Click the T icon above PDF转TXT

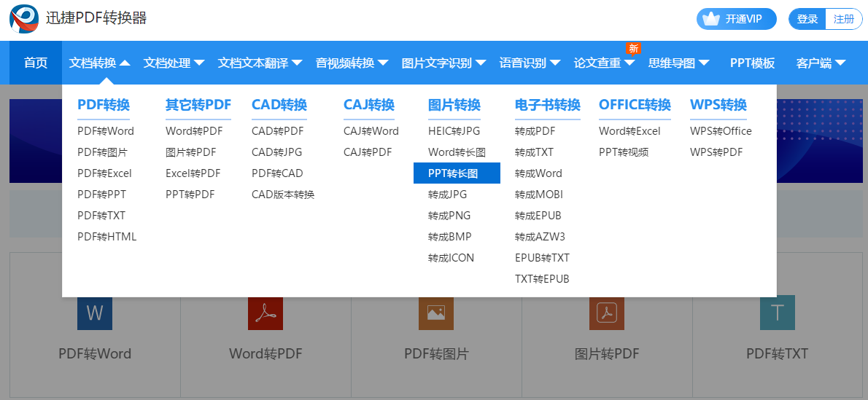[x=778, y=313]
